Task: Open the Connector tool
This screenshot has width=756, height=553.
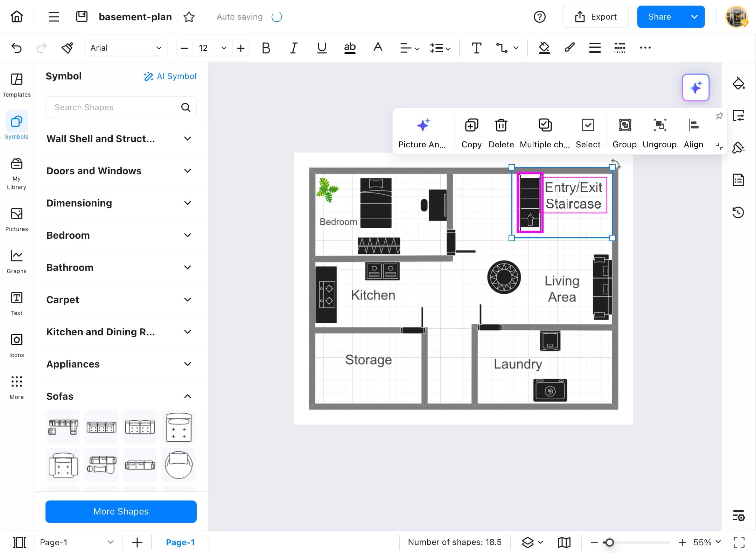Action: pos(502,48)
